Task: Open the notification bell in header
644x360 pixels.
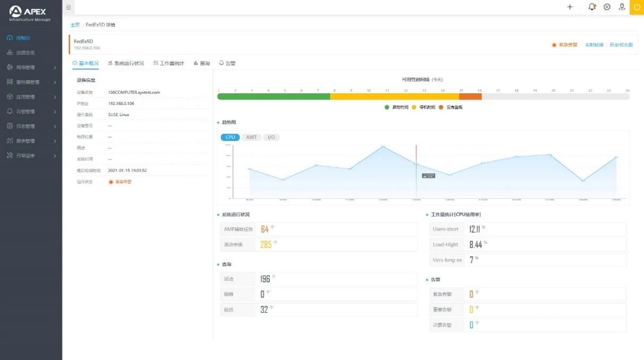Action: pos(591,7)
